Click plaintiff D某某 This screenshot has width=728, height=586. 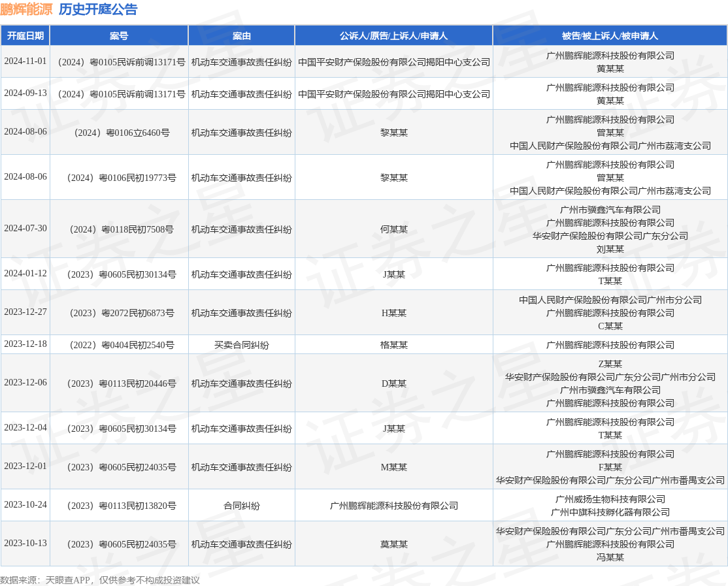(x=393, y=383)
